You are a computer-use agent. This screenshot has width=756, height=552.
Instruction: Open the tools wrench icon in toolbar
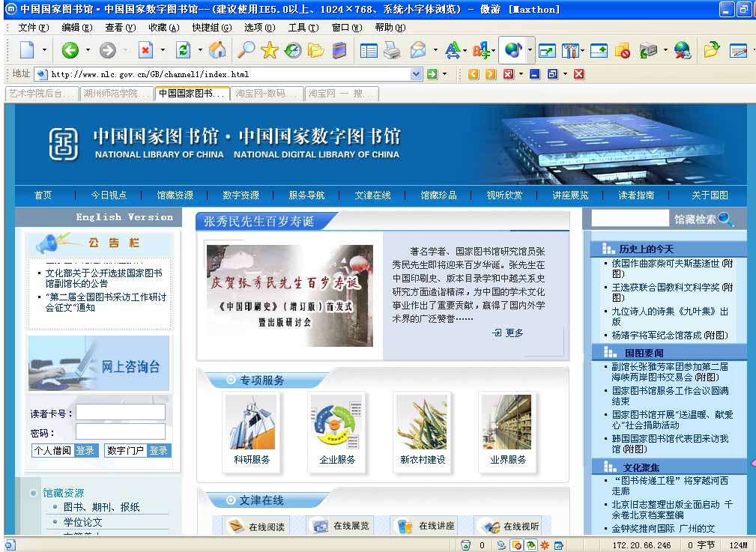click(x=570, y=50)
